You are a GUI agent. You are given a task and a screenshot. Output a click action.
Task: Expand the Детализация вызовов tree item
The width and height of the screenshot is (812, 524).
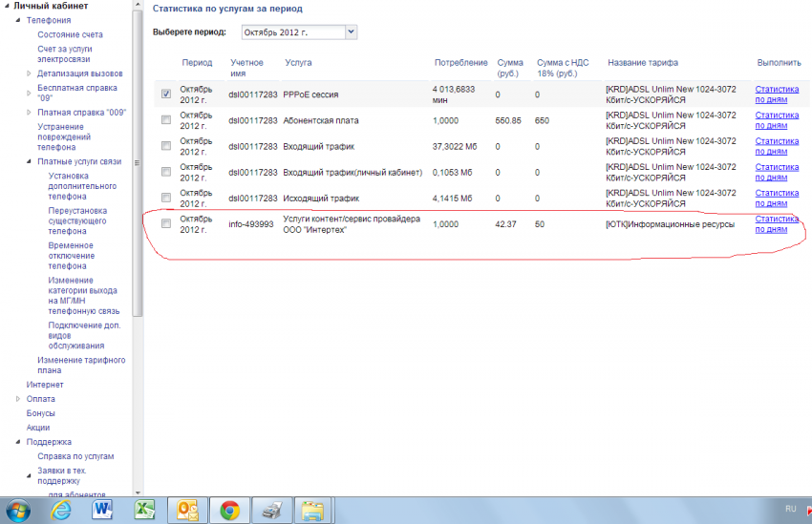[30, 73]
